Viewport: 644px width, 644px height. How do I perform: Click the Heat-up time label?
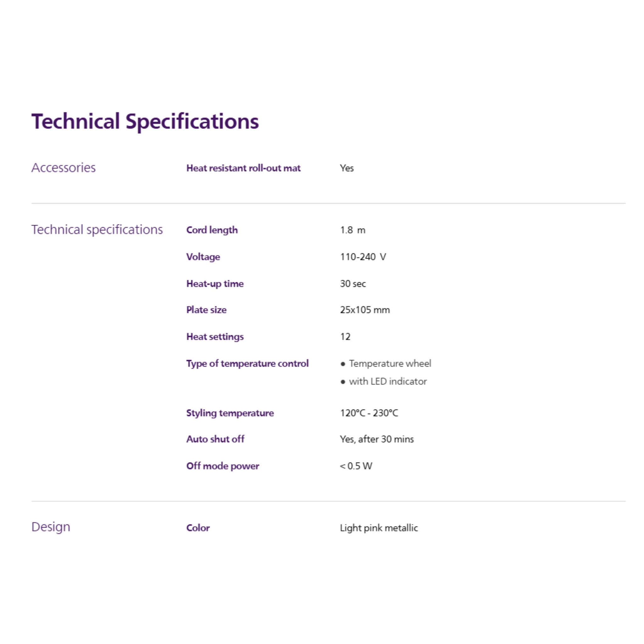[215, 284]
